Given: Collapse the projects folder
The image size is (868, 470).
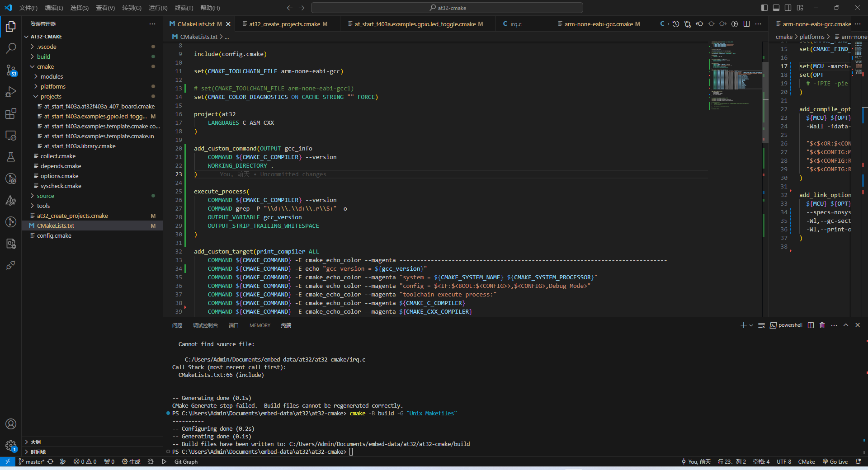Looking at the screenshot, I should point(92,96).
